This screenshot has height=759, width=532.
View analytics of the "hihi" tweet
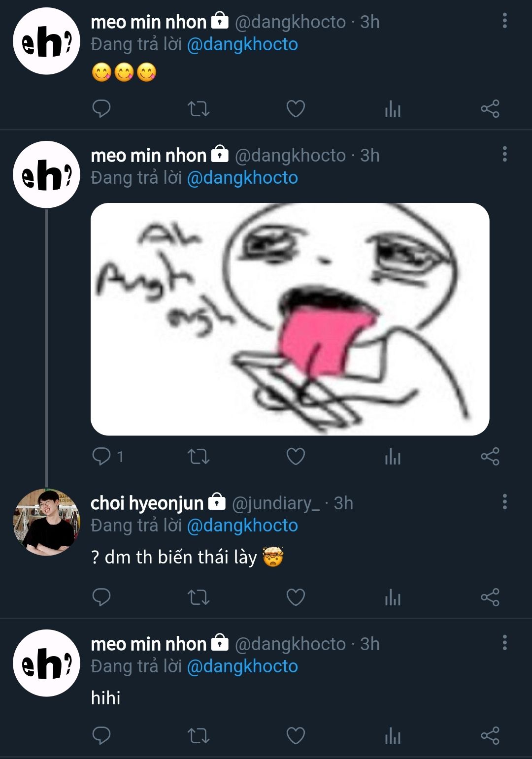(x=393, y=735)
